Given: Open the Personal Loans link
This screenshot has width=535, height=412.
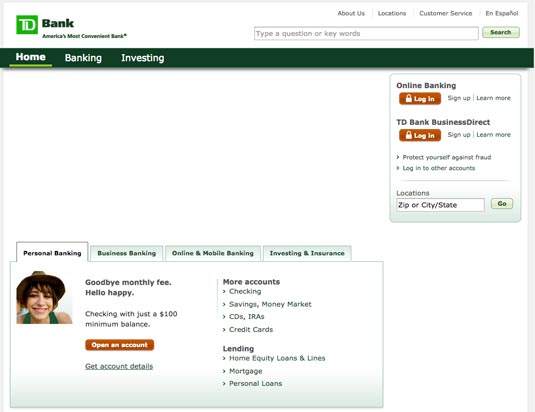Looking at the screenshot, I should click(x=256, y=383).
